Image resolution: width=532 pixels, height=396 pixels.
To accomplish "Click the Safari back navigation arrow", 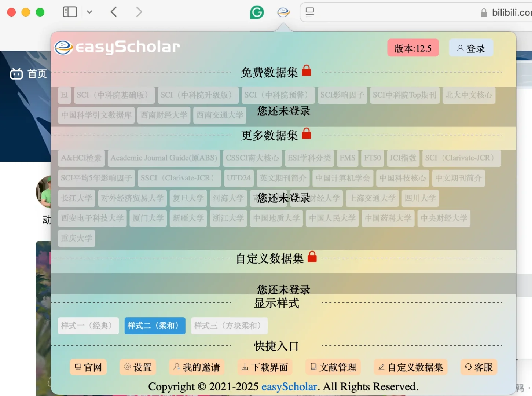I will coord(114,11).
